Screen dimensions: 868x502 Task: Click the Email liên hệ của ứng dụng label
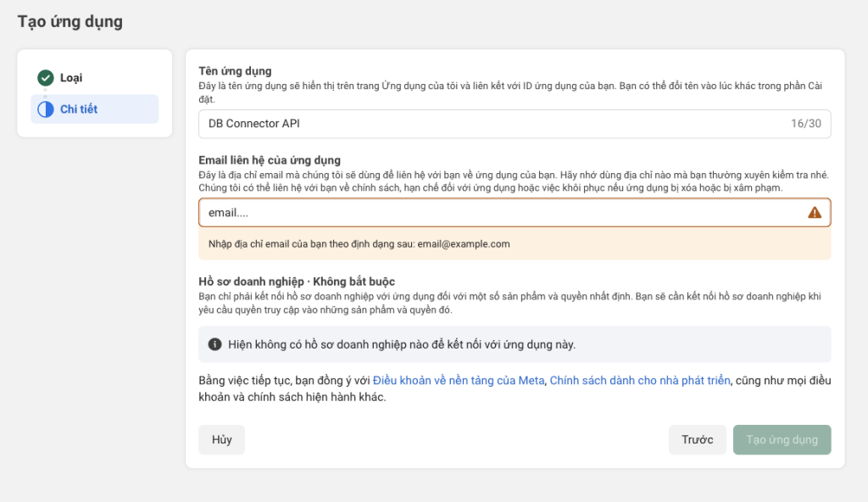tap(270, 160)
